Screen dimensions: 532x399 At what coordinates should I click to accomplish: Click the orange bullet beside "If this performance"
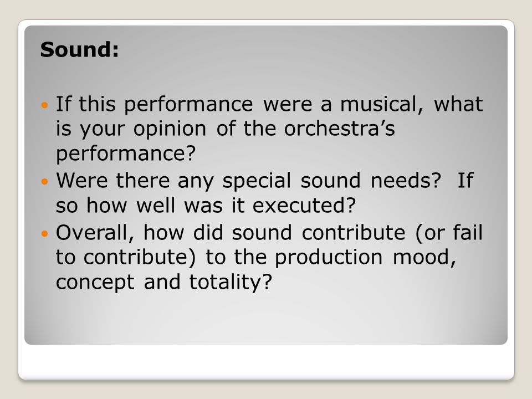[44, 105]
